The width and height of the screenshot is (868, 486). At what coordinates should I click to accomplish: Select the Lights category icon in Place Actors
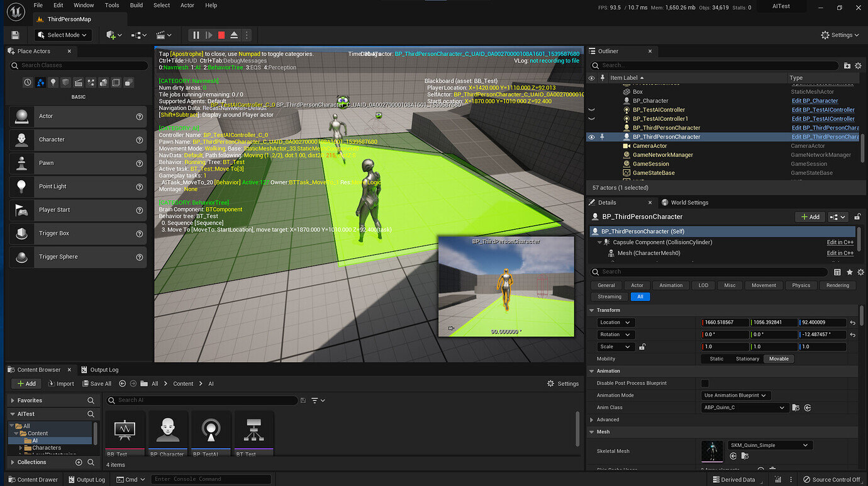pyautogui.click(x=53, y=82)
